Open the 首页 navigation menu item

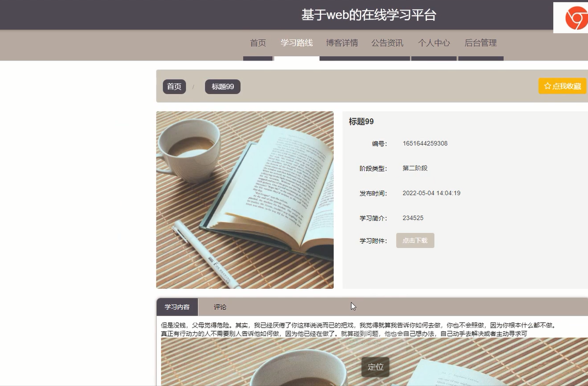pos(258,43)
